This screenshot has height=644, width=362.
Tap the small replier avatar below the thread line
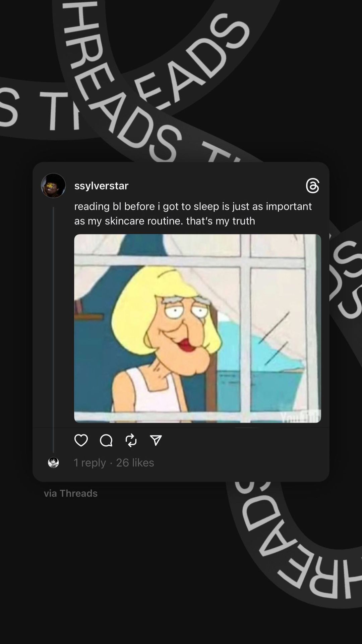pos(53,462)
